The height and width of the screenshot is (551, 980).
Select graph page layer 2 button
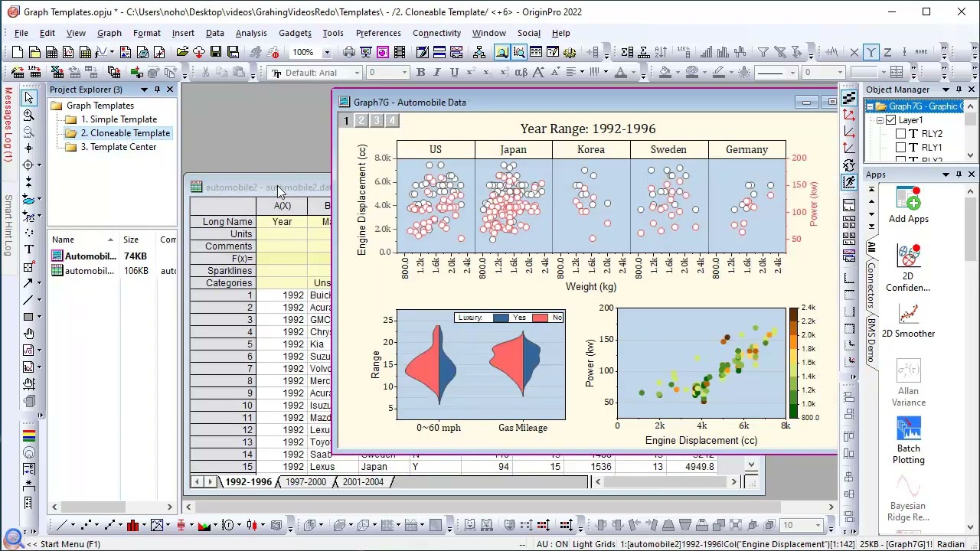click(361, 121)
